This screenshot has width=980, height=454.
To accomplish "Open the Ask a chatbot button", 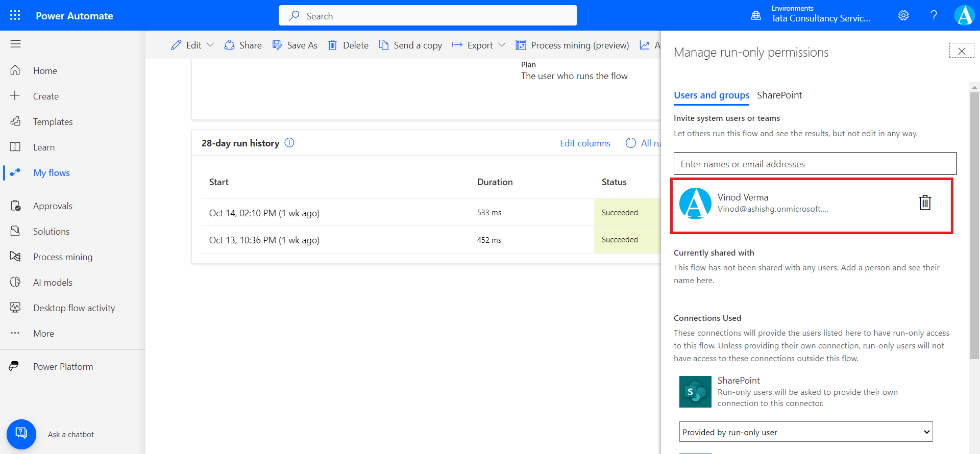I will coord(21,434).
